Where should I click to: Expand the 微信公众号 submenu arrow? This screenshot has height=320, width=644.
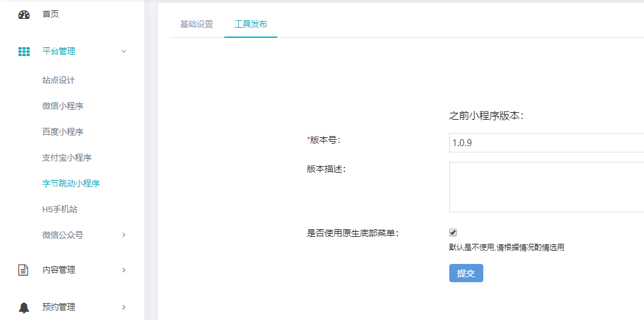pyautogui.click(x=124, y=235)
